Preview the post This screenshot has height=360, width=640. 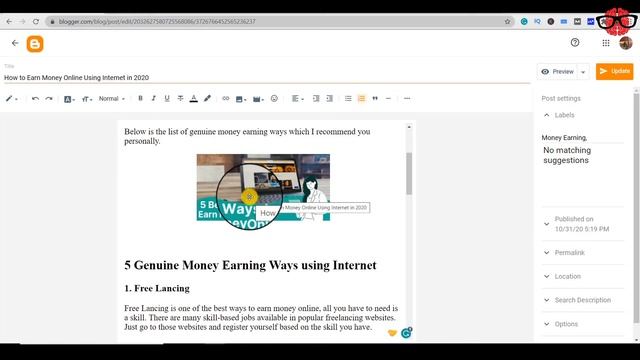tap(558, 71)
